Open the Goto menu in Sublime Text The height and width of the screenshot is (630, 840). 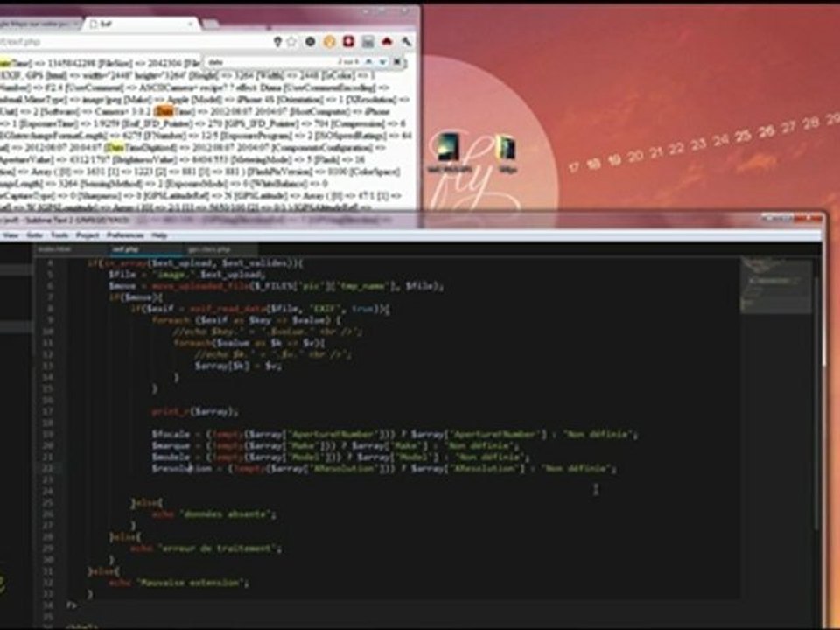[x=35, y=235]
